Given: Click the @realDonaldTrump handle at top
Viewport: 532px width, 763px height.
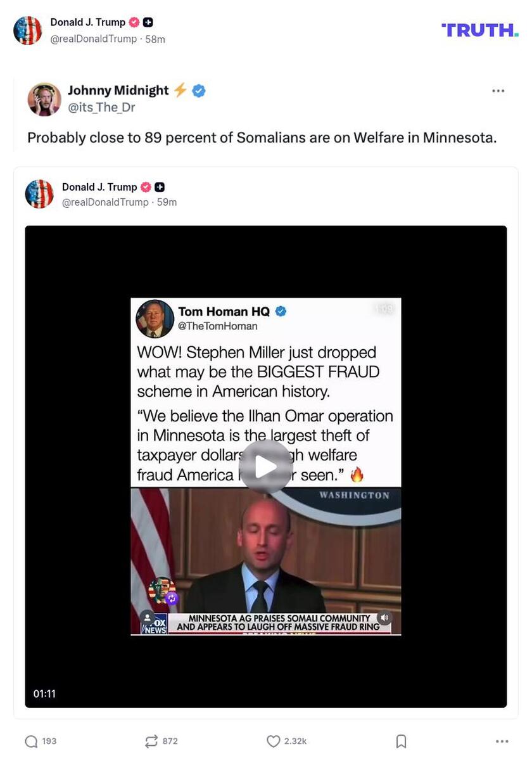Looking at the screenshot, I should pos(93,39).
